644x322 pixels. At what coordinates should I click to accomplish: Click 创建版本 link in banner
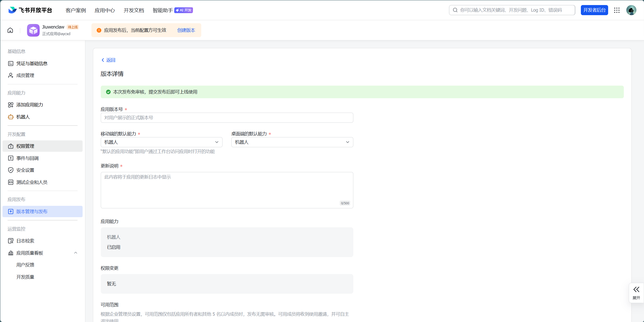coord(186,30)
